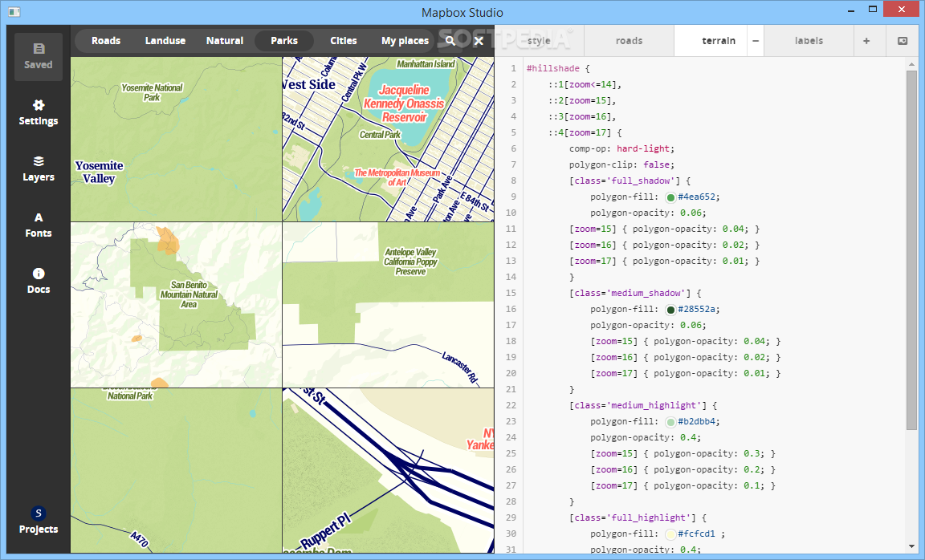Click the polygon-opacity 0.4 value on line 24
This screenshot has height=560, width=925.
687,437
